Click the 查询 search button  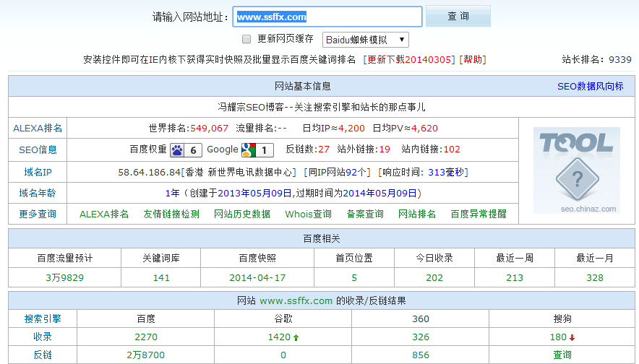[458, 17]
